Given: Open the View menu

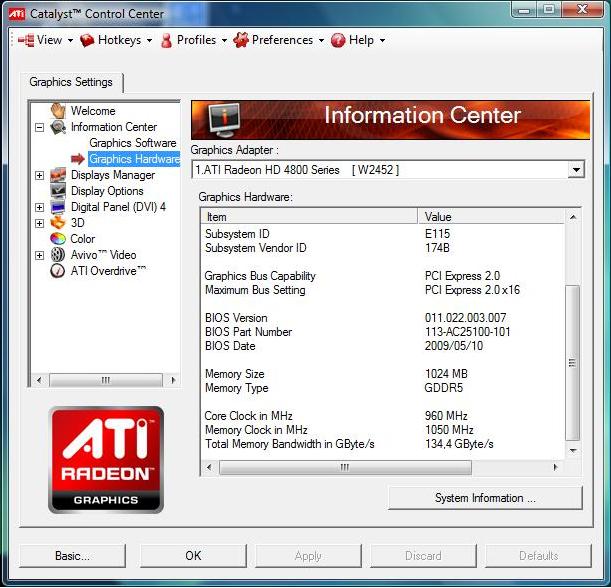Looking at the screenshot, I should tap(46, 40).
